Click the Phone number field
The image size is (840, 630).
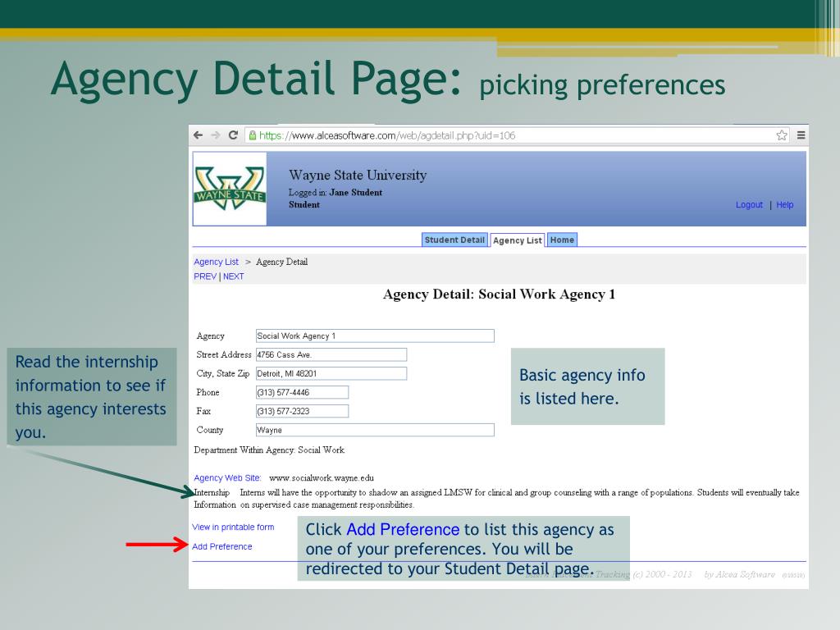click(x=302, y=392)
